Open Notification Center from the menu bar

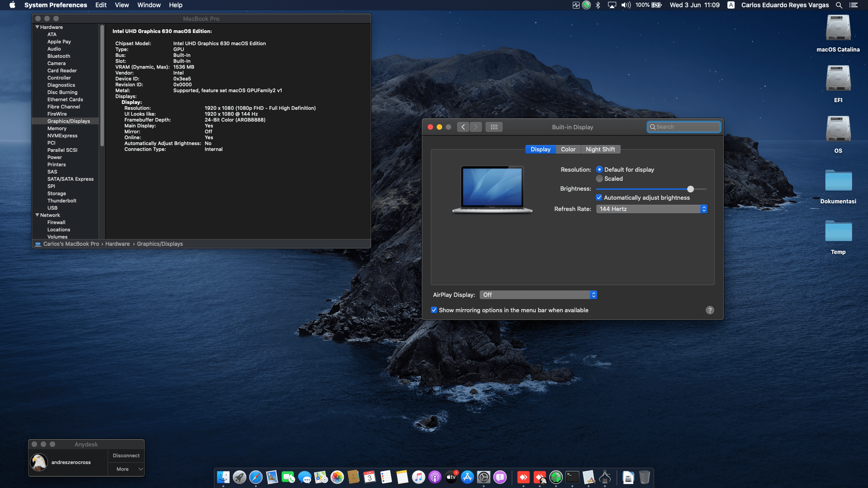(854, 5)
